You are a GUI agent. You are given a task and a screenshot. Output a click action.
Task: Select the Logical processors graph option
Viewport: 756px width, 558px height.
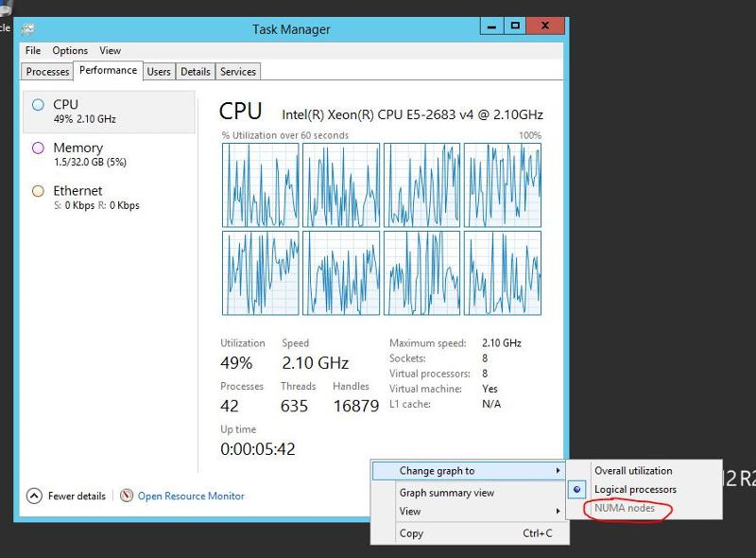point(632,490)
